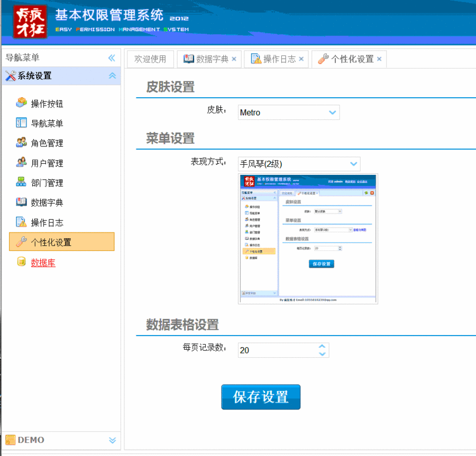The image size is (476, 456).
Task: Click the 用户管理 user icon
Action: pos(21,162)
